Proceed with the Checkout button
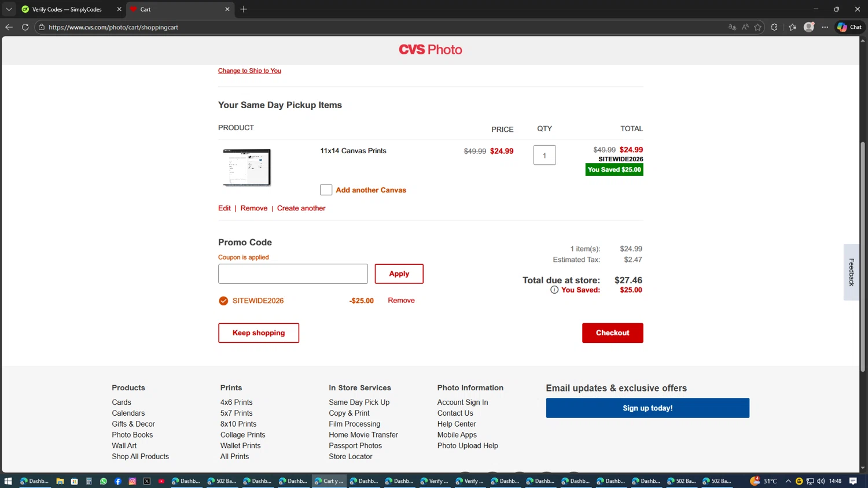Image resolution: width=868 pixels, height=488 pixels. (x=612, y=333)
